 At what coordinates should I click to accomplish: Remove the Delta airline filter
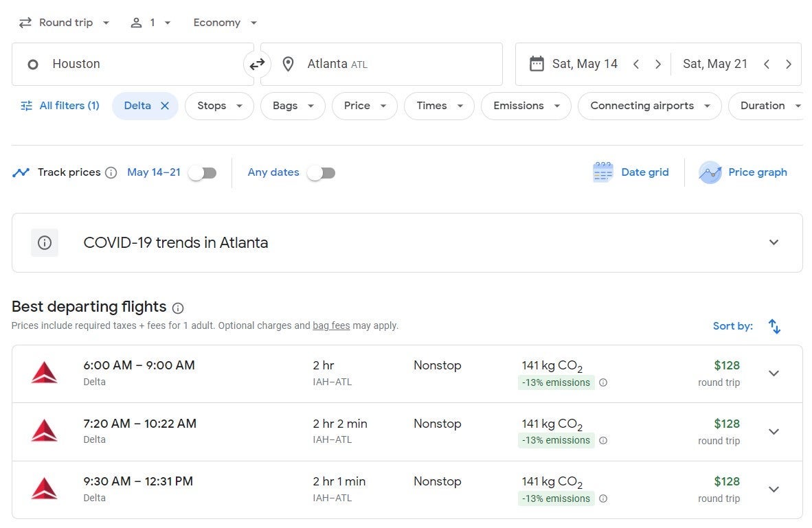165,106
